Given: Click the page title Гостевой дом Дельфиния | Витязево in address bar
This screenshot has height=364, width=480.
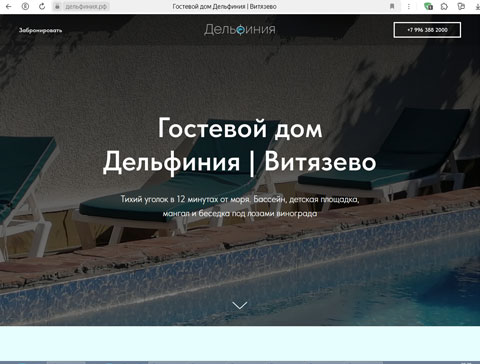Looking at the screenshot, I should click(224, 6).
